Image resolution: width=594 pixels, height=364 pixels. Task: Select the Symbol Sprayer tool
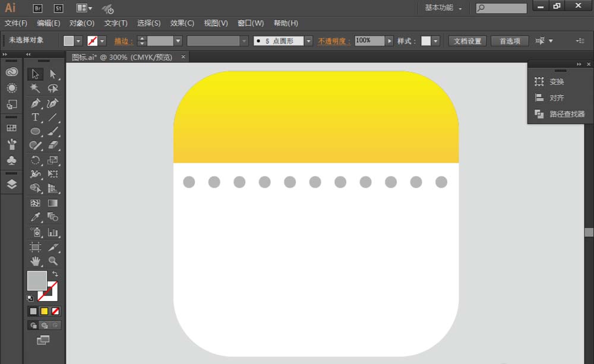tap(35, 232)
